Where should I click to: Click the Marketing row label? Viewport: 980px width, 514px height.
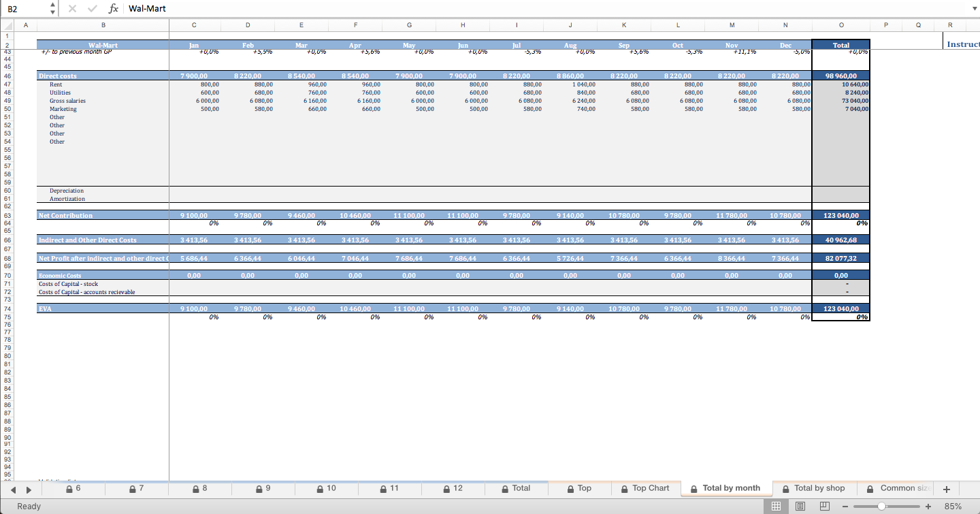pyautogui.click(x=63, y=109)
